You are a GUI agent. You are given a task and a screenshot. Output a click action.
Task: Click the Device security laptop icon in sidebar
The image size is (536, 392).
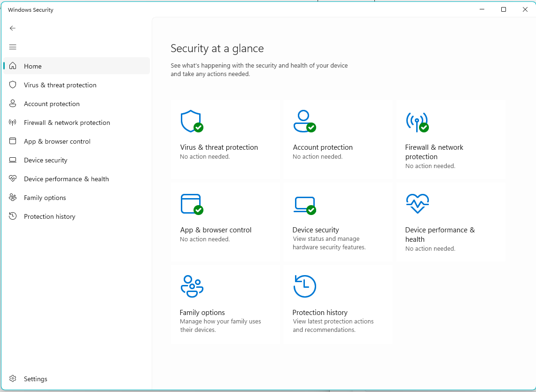click(13, 160)
